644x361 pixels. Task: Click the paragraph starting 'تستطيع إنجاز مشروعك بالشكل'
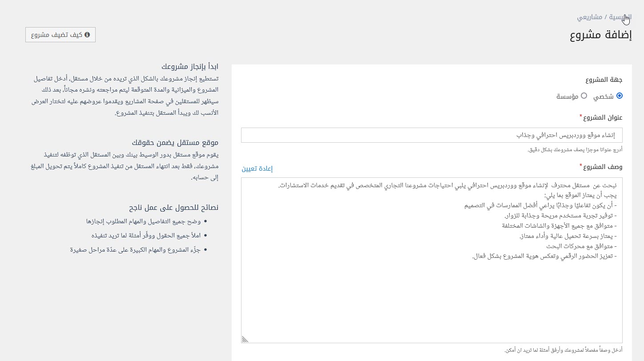pos(125,96)
